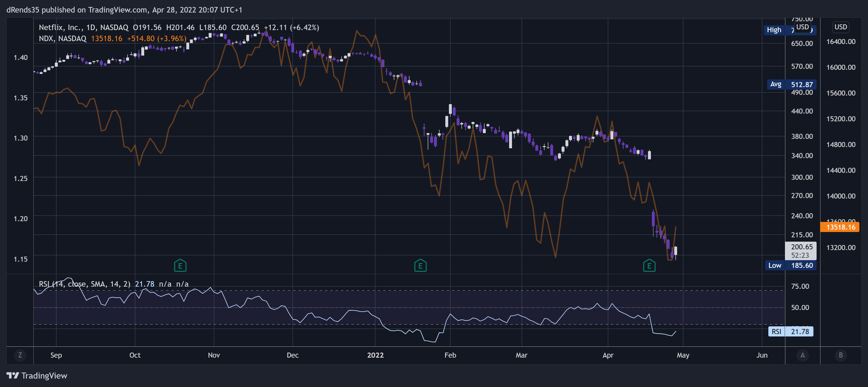The image size is (868, 387).
Task: Click the Low 185.60 price label
Action: pos(790,265)
